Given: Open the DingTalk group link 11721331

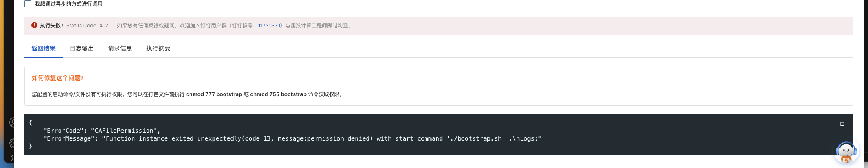Looking at the screenshot, I should (269, 26).
